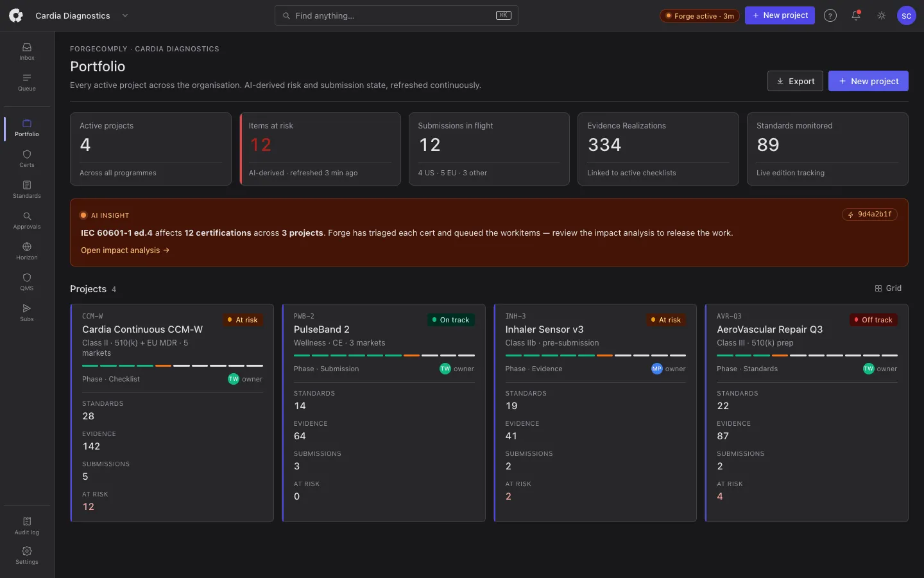Go to Certs in sidebar
Viewport: 924px width, 578px height.
(x=27, y=159)
